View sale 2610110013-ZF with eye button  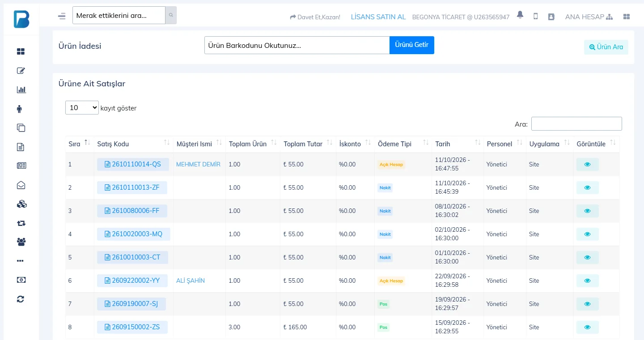coord(587,187)
